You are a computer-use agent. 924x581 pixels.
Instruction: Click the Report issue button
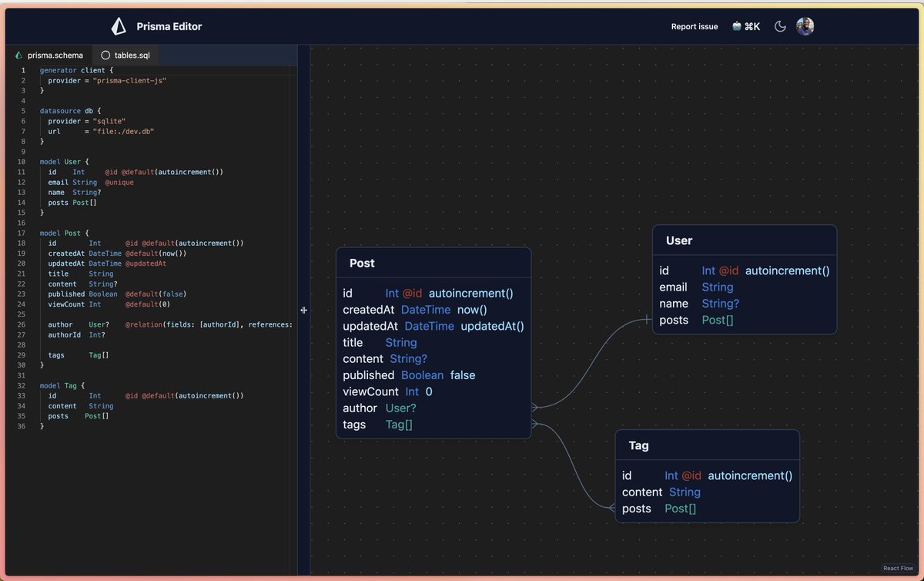694,25
